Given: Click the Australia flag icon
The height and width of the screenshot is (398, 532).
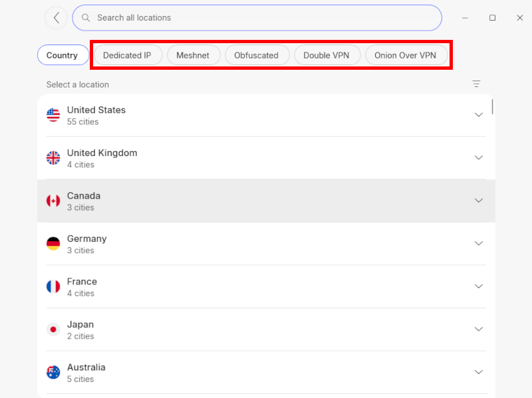Looking at the screenshot, I should coord(53,372).
